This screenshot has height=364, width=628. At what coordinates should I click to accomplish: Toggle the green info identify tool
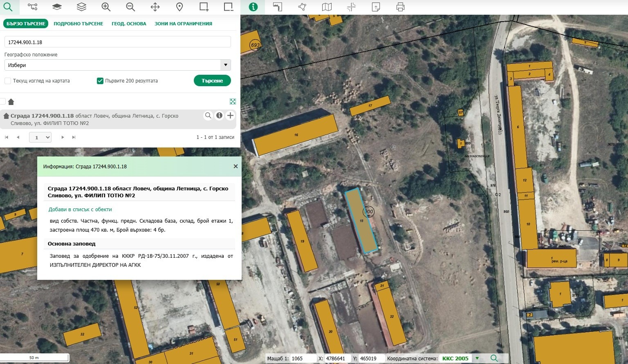coord(253,7)
